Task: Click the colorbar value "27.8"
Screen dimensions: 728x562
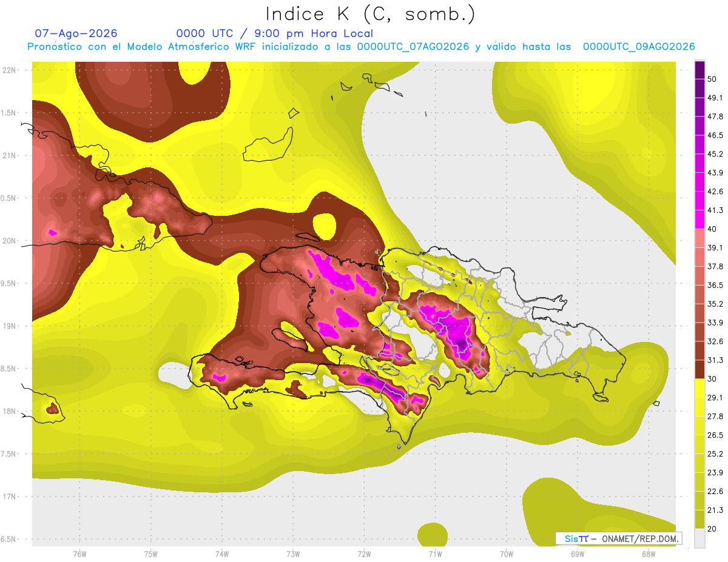Action: coord(715,416)
